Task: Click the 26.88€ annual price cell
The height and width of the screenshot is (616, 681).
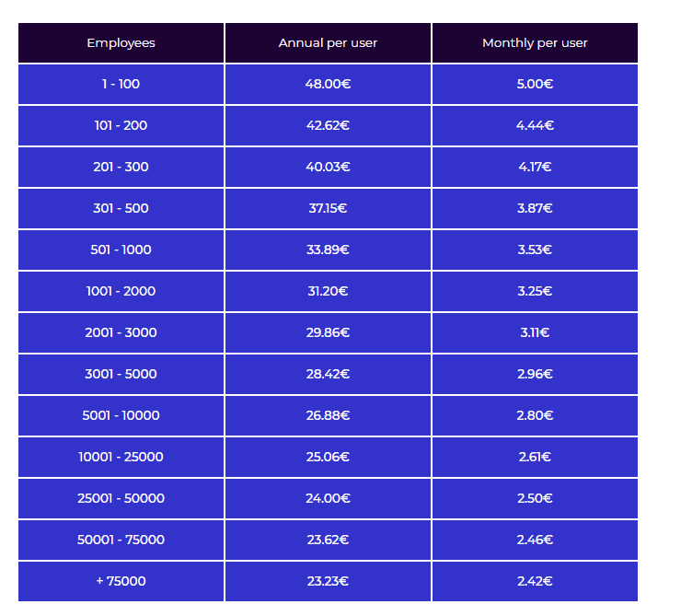Action: tap(328, 415)
